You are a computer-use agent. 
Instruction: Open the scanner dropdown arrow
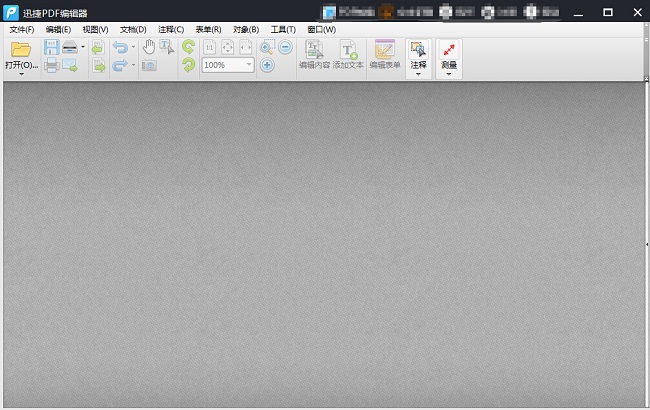click(83, 47)
